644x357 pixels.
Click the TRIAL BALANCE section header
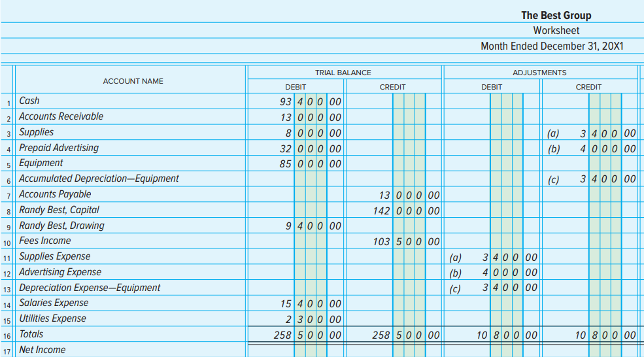coord(343,73)
